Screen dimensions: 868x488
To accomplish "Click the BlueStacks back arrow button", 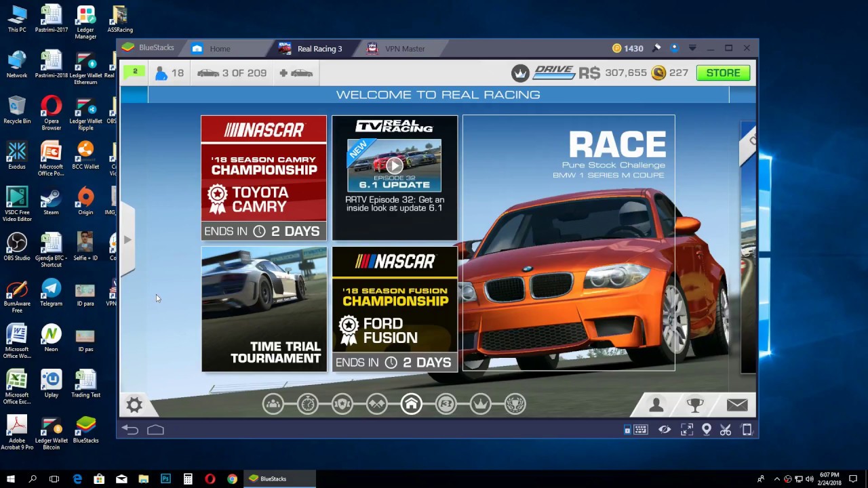I will tap(130, 430).
